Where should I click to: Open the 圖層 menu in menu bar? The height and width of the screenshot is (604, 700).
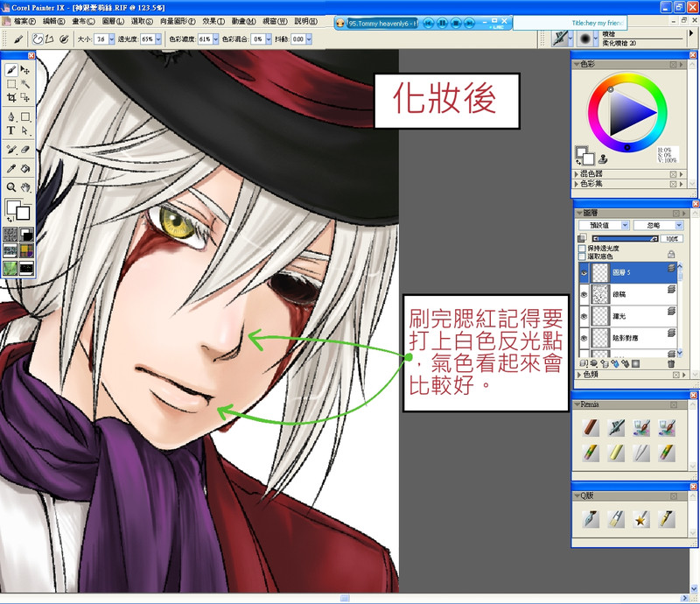click(113, 21)
